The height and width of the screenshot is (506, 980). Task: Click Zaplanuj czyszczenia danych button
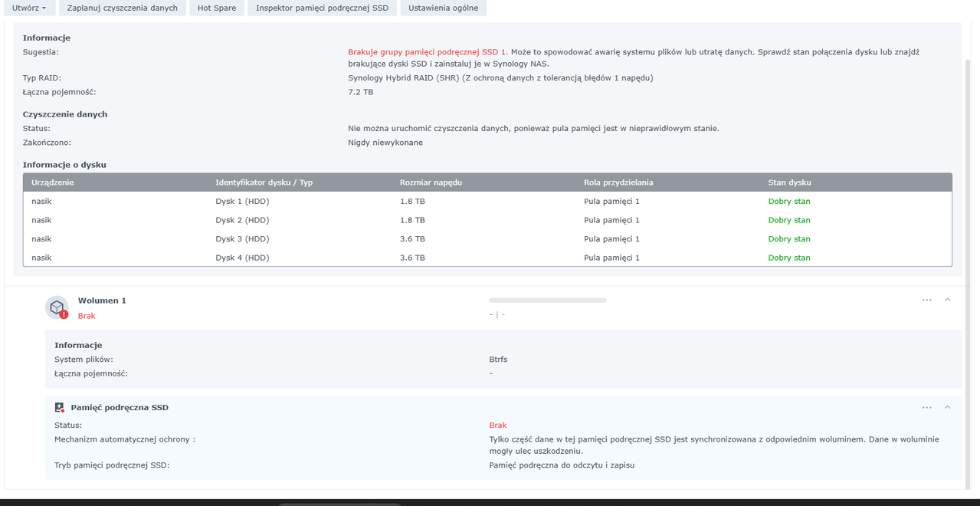pos(122,8)
